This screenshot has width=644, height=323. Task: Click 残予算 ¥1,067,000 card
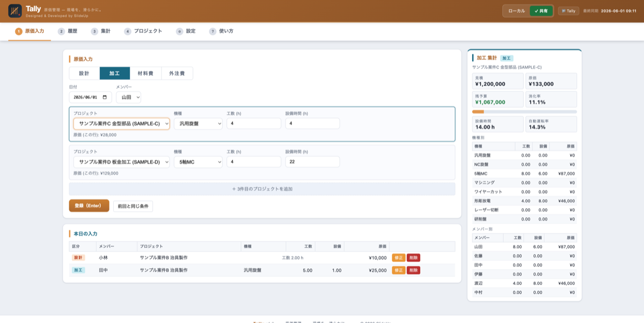coord(497,99)
